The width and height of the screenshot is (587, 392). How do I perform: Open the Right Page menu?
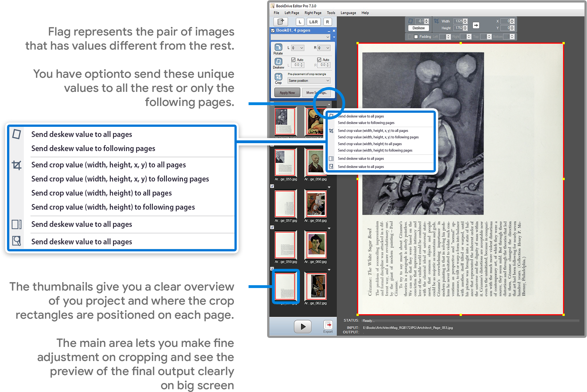[x=313, y=13]
